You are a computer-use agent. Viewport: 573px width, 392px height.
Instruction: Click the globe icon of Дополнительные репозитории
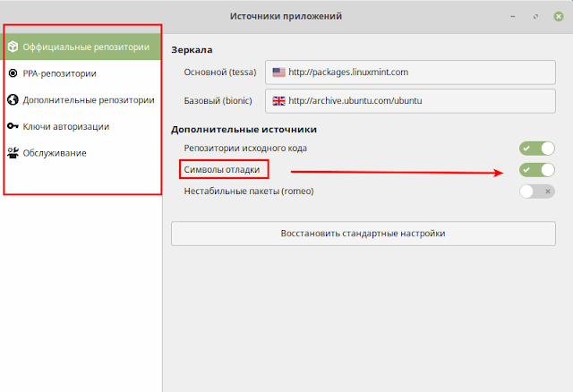(13, 99)
